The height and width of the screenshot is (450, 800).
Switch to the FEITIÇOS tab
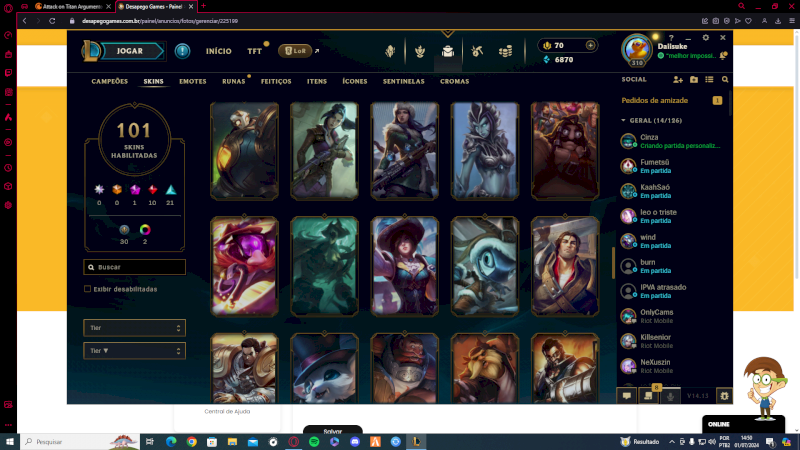coord(276,81)
